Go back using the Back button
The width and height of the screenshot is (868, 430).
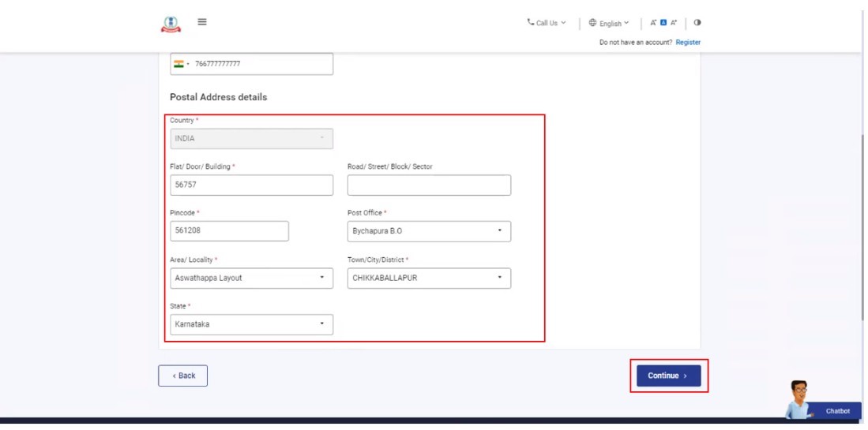coord(182,376)
